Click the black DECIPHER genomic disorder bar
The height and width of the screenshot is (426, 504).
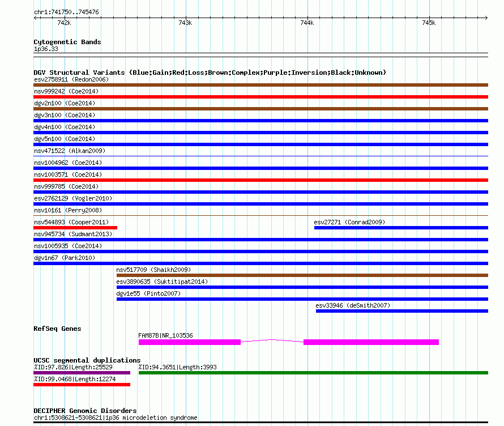(x=260, y=423)
